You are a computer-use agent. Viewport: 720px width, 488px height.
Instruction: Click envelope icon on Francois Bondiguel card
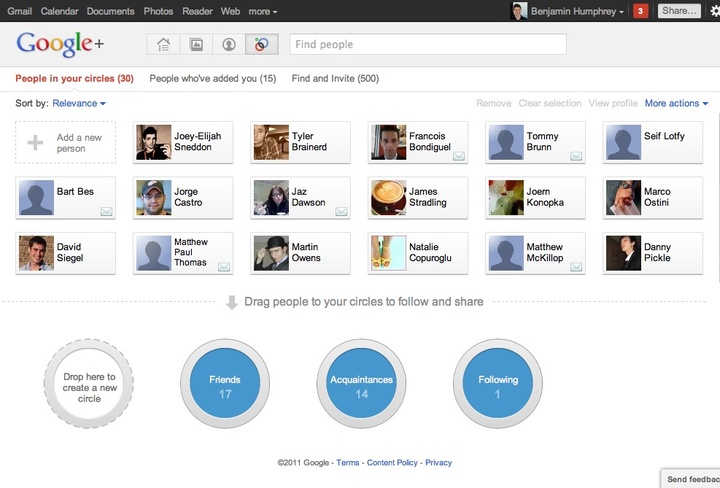(458, 157)
